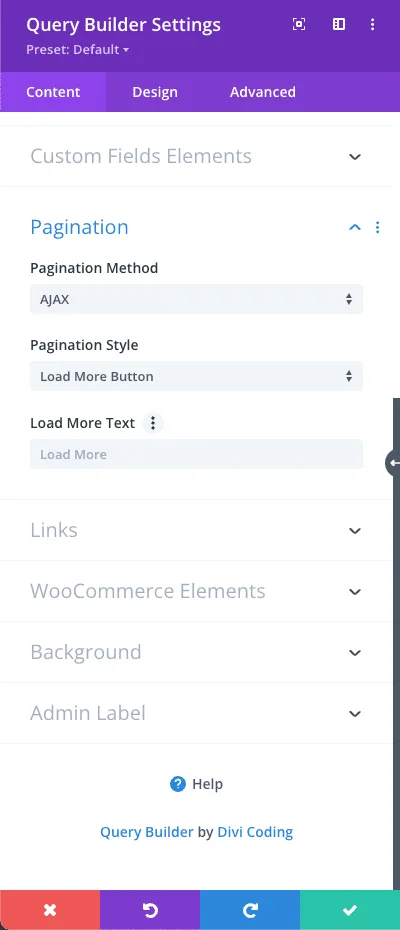Expand the Custom Fields Elements section
Image resolution: width=400 pixels, height=930 pixels.
coord(196,156)
